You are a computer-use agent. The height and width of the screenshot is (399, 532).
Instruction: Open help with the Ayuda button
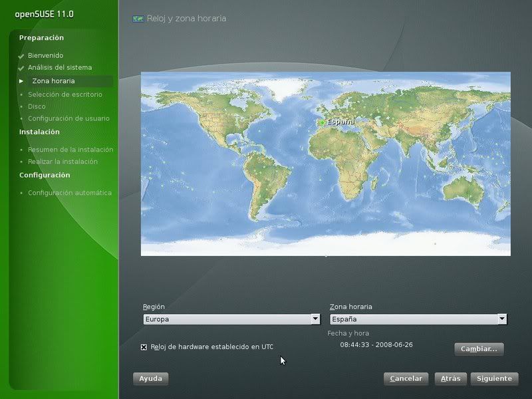tap(151, 378)
